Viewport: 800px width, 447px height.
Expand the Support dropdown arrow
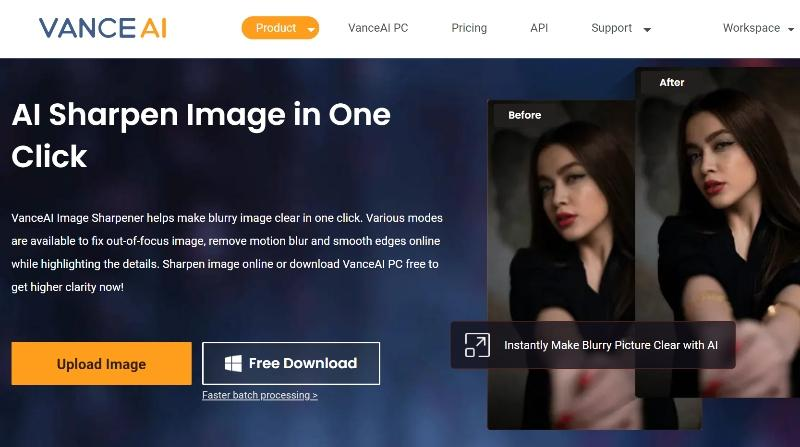pyautogui.click(x=647, y=30)
